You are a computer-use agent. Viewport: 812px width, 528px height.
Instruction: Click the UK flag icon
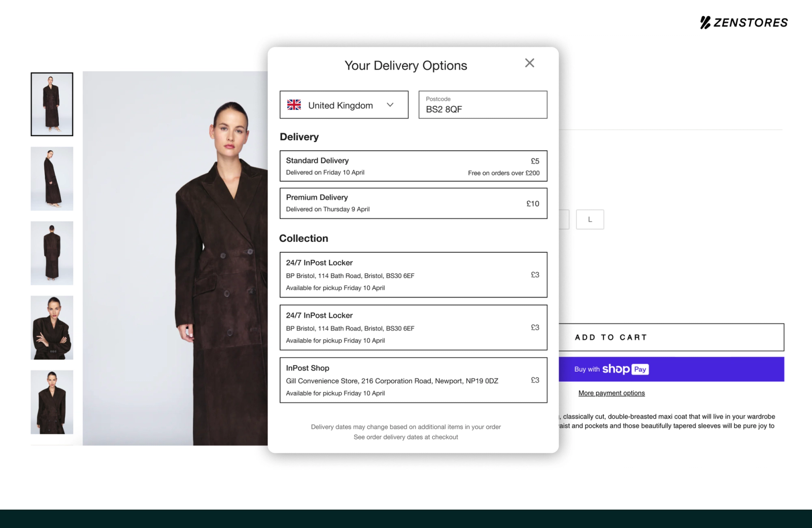click(294, 105)
